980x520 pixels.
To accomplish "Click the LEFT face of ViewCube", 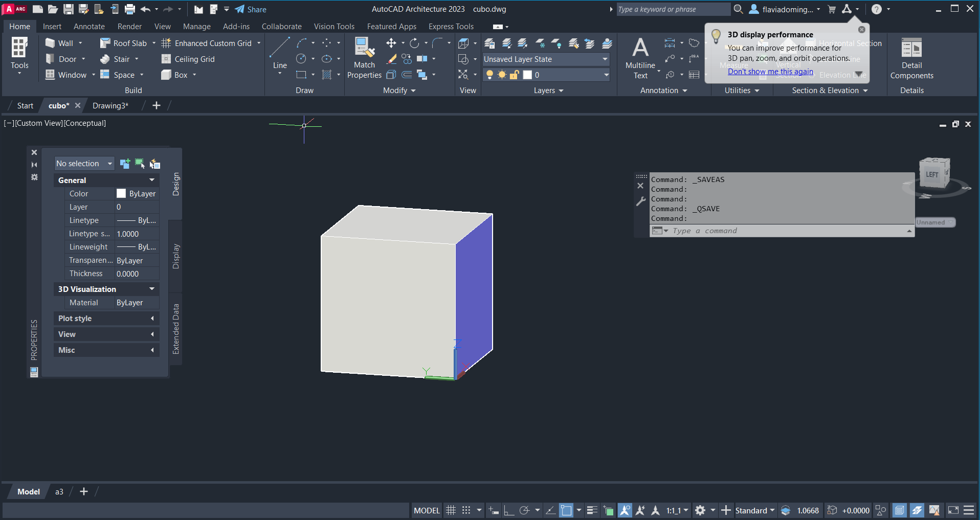I will pos(932,175).
